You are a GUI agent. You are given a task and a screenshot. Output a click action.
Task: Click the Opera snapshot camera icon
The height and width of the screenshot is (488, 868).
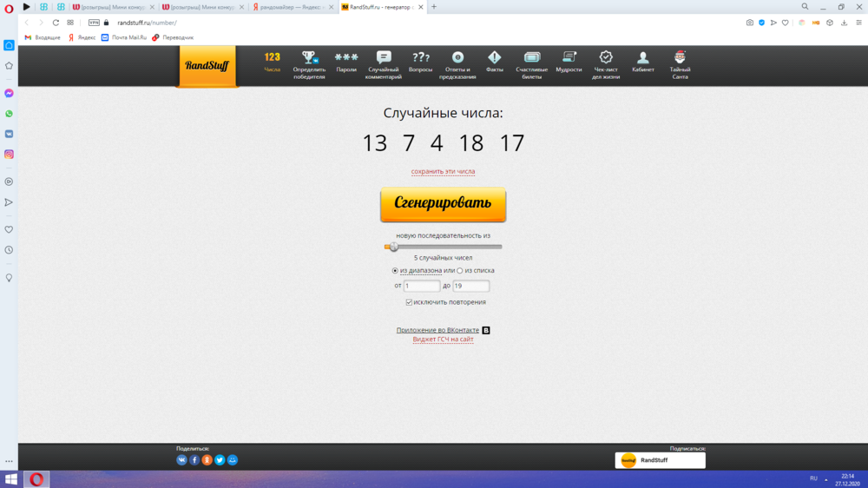(x=750, y=23)
